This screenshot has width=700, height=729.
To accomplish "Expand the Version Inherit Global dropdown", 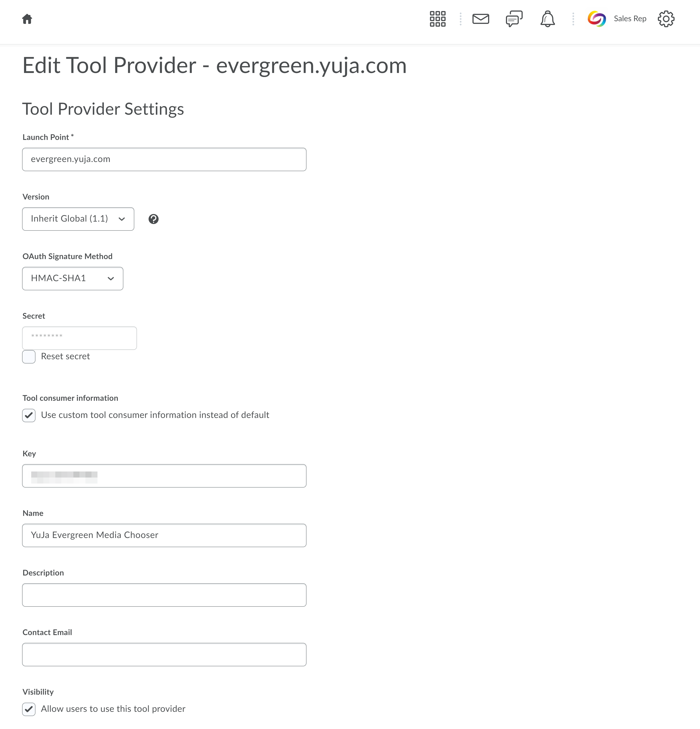I will click(78, 219).
